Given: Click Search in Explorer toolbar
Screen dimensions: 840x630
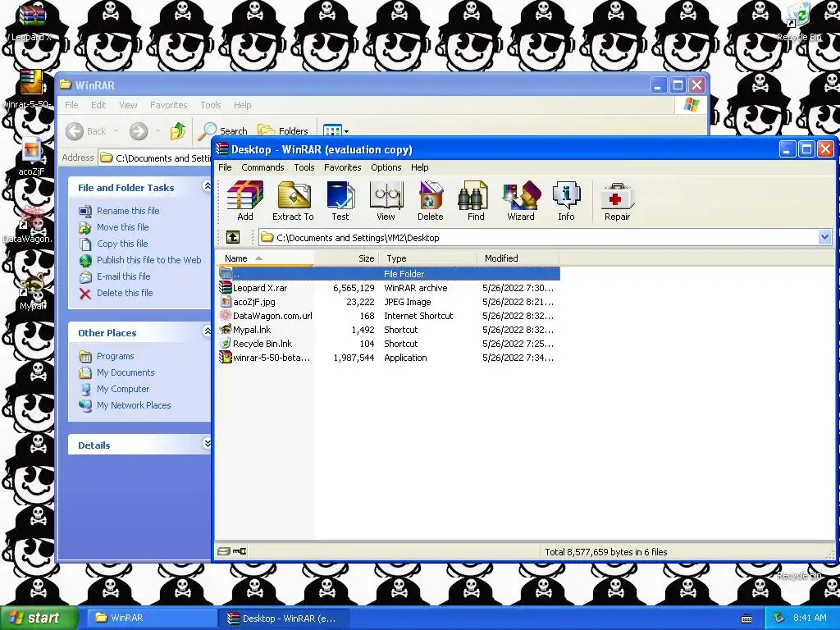Looking at the screenshot, I should 223,131.
